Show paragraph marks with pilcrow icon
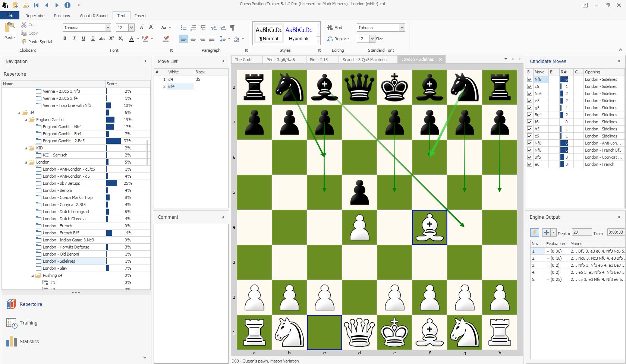Screen dimensions: 626x364 click(x=232, y=28)
